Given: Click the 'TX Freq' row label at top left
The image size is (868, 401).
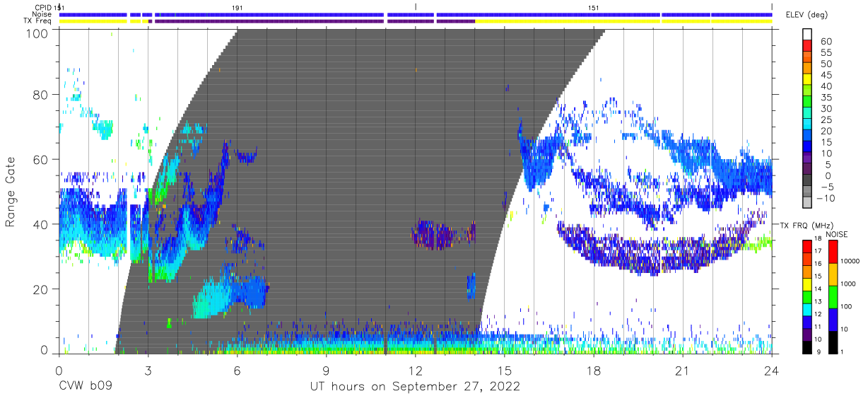Looking at the screenshot, I should coord(38,21).
